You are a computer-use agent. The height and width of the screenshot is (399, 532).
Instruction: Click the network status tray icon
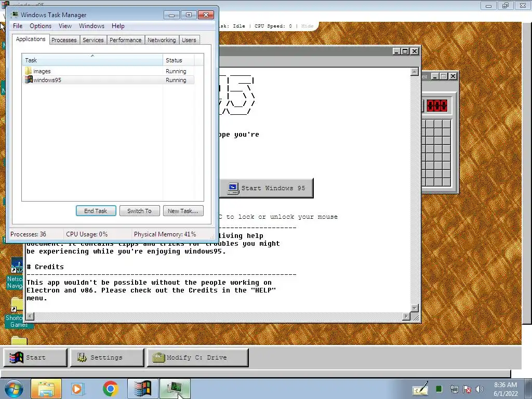454,389
